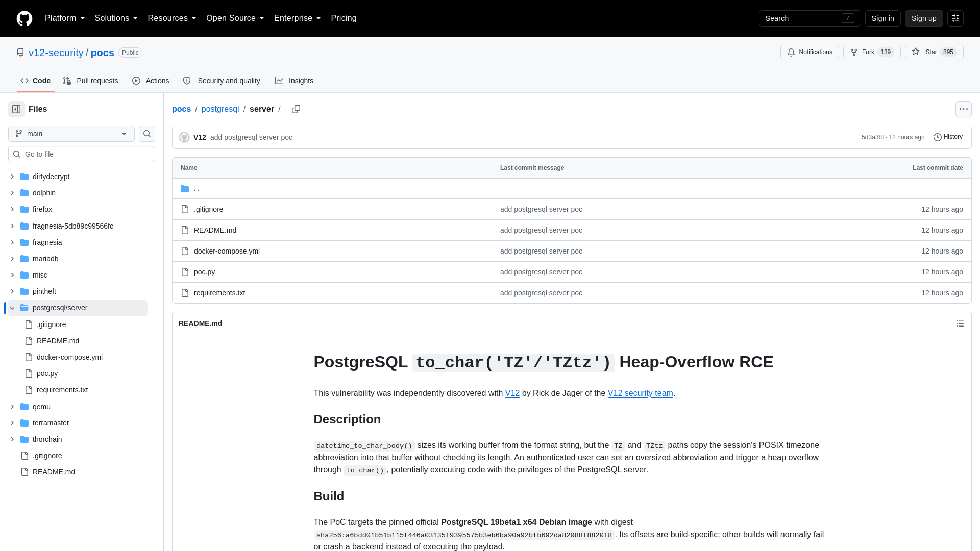This screenshot has height=551, width=980.
Task: Open V12 security team link in README
Action: (640, 393)
